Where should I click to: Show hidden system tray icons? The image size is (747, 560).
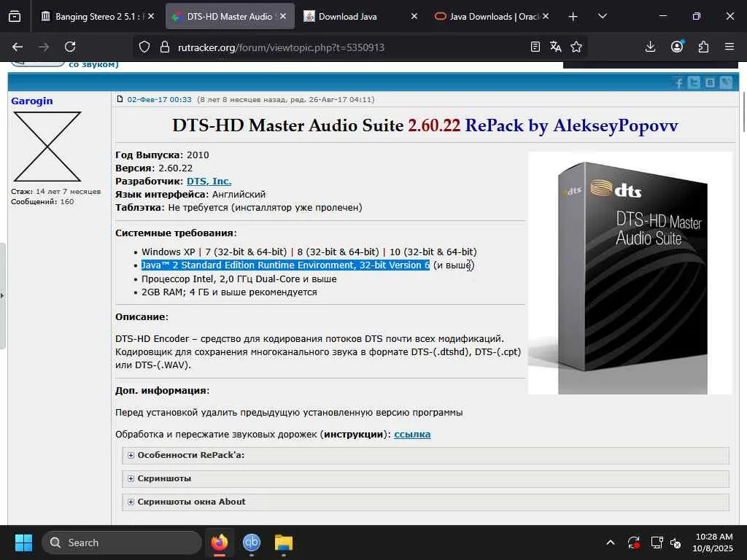click(611, 542)
